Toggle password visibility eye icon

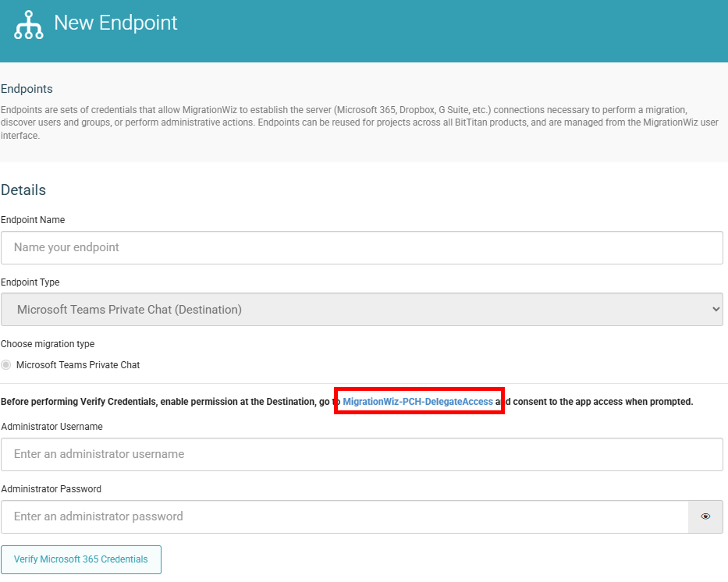click(x=705, y=516)
